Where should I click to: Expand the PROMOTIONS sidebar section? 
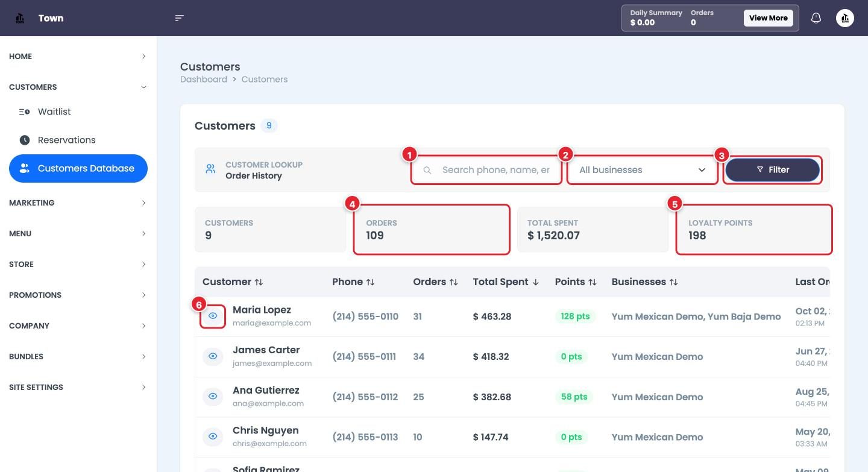click(x=78, y=295)
